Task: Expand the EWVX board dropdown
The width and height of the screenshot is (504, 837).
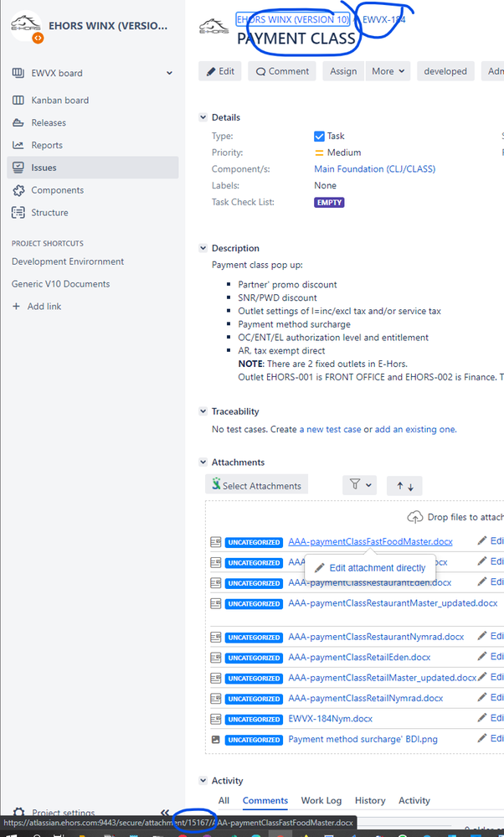Action: [x=170, y=73]
